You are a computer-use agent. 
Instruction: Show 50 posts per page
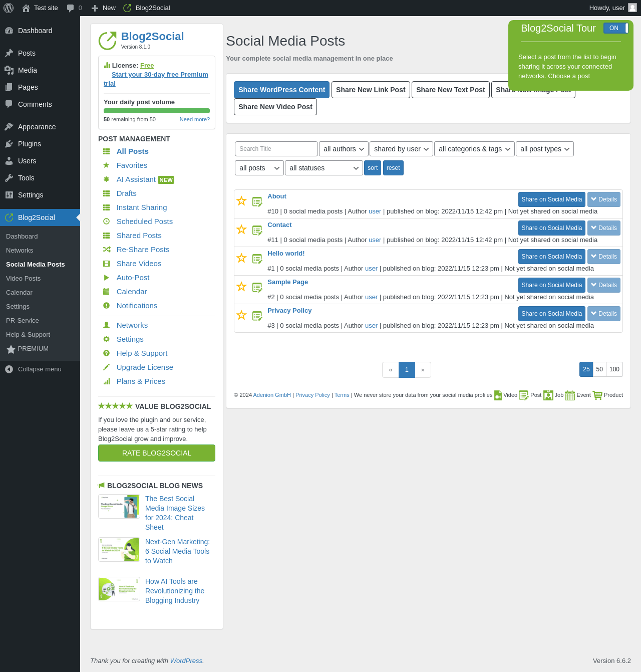click(x=599, y=369)
